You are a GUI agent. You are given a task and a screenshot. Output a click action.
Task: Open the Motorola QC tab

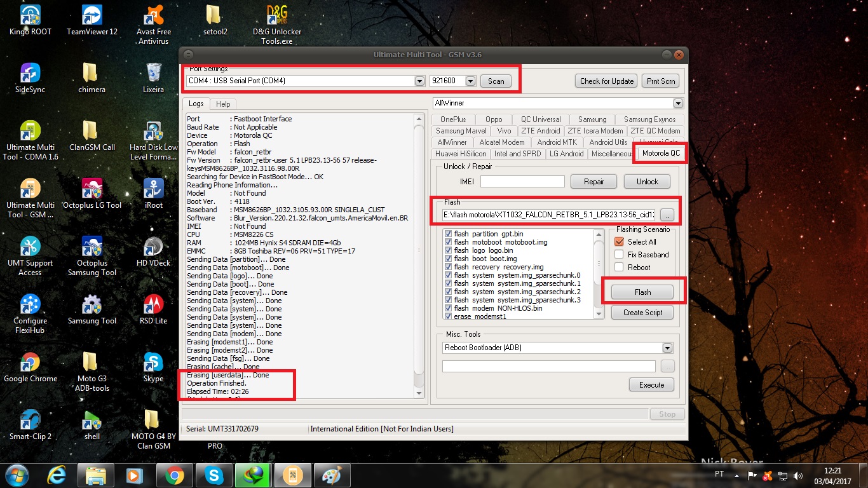tap(661, 153)
